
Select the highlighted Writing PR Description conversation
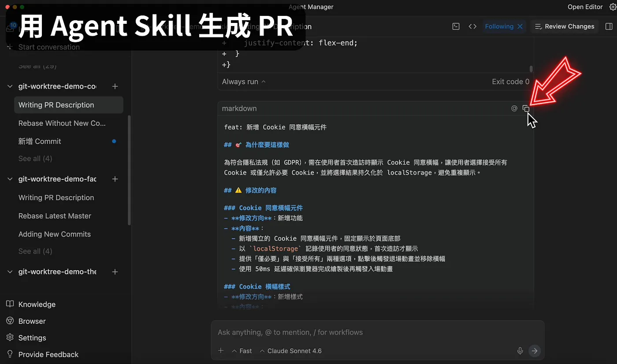click(x=68, y=105)
